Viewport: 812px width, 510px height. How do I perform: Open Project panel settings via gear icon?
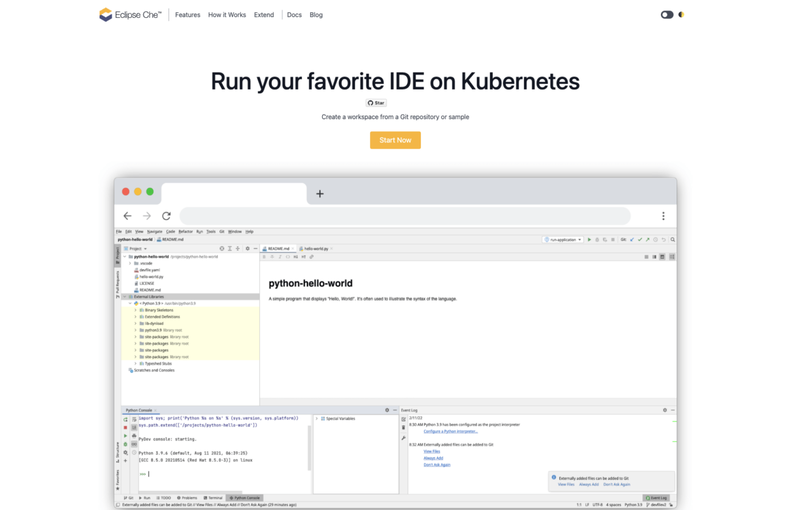pyautogui.click(x=247, y=249)
